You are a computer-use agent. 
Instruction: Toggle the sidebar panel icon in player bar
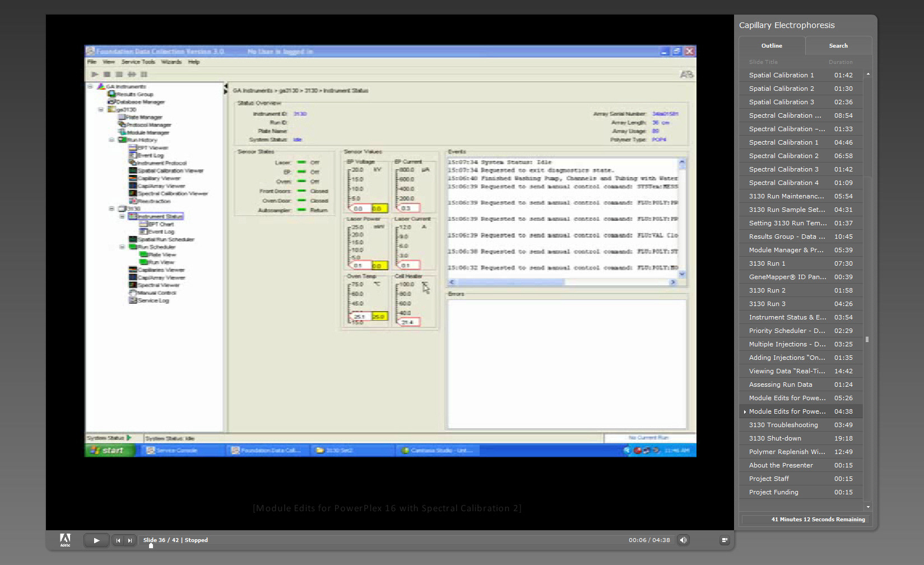(x=725, y=540)
